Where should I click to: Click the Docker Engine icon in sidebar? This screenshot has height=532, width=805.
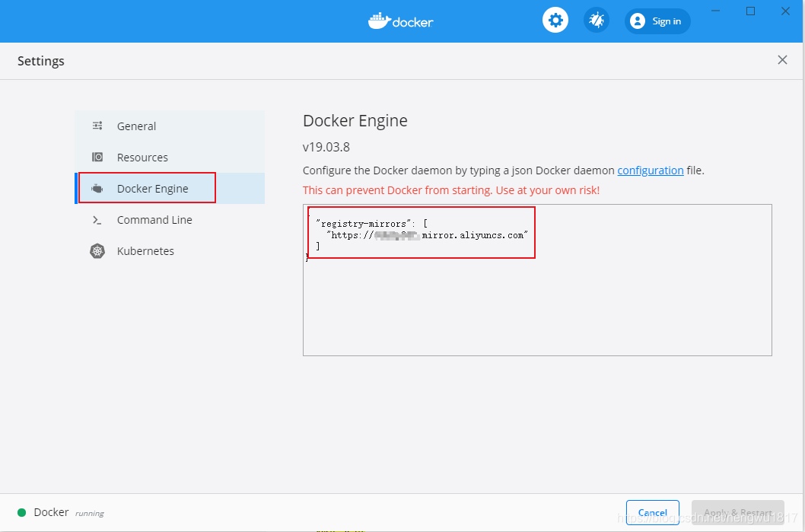click(97, 189)
